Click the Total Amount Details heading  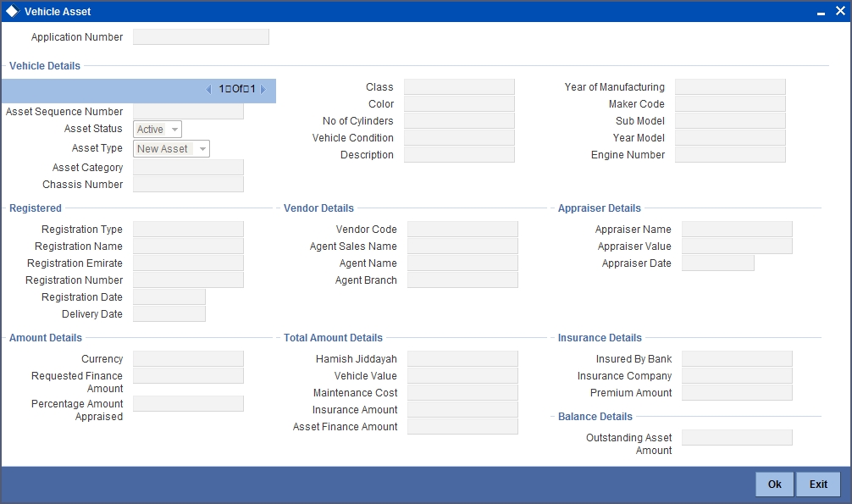tap(333, 338)
